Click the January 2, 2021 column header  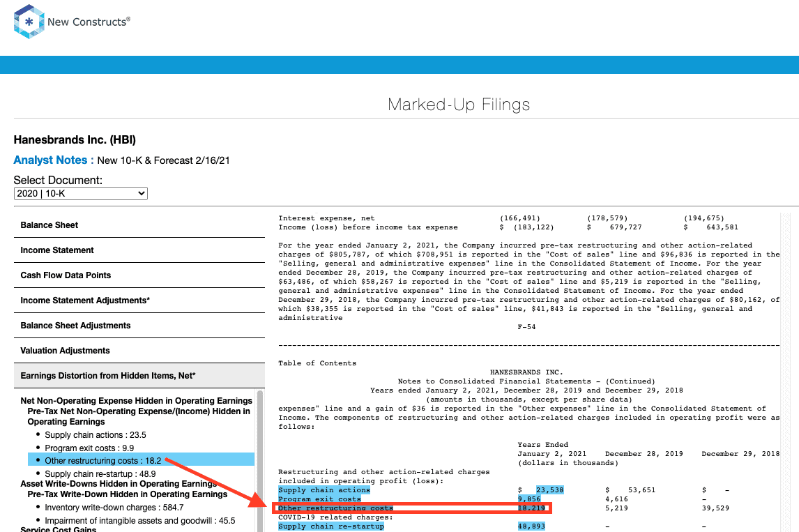pyautogui.click(x=552, y=454)
